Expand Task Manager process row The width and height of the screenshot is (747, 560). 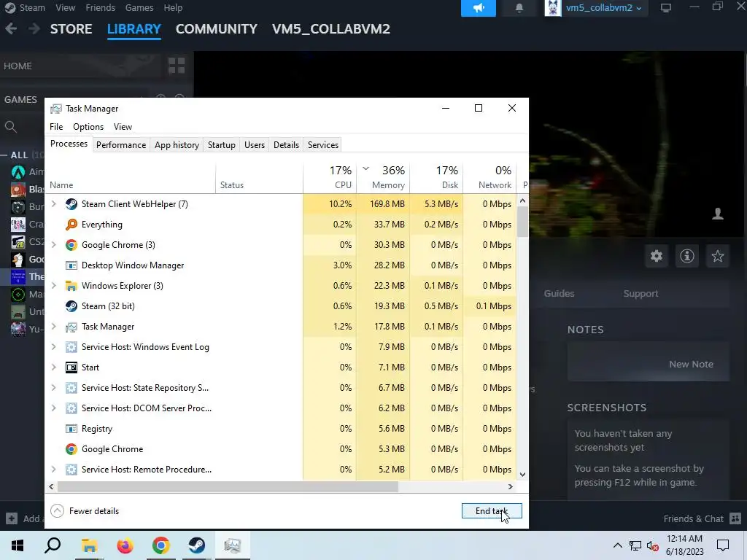pos(54,327)
